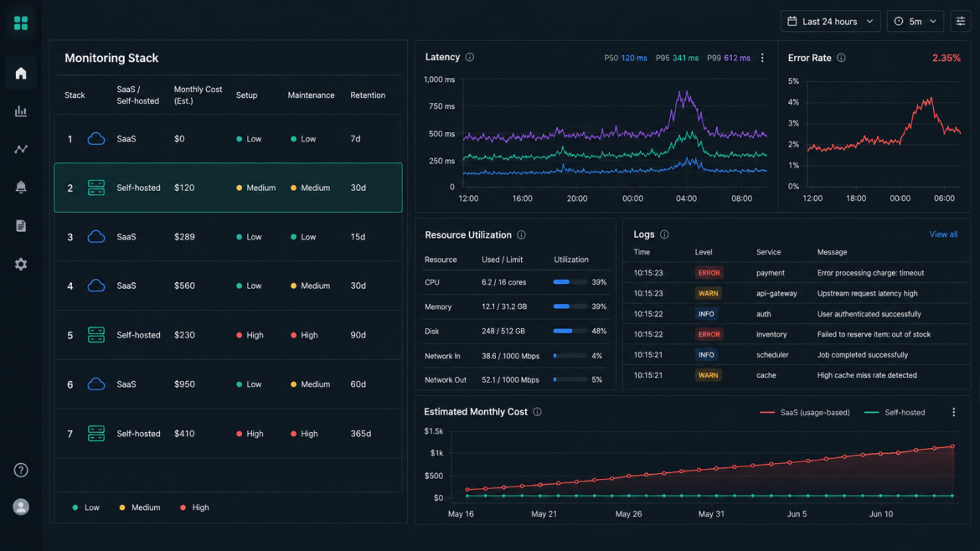Click 'High cache miss rate detected' message
This screenshot has height=551, width=980.
(x=867, y=375)
